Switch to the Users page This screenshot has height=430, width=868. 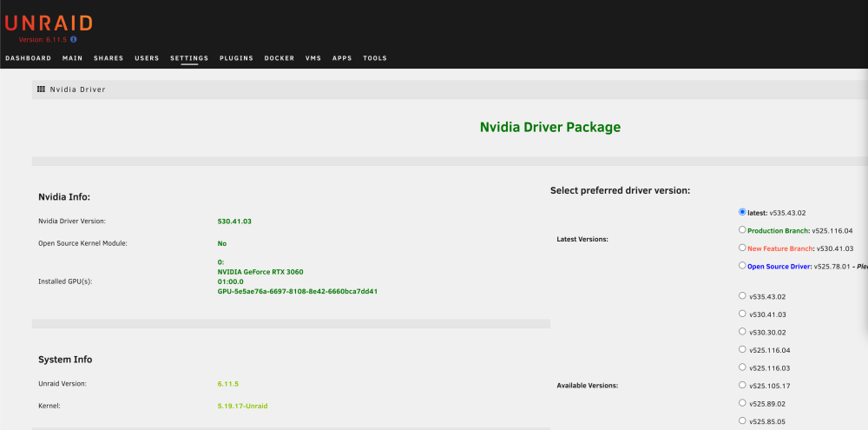click(x=147, y=58)
